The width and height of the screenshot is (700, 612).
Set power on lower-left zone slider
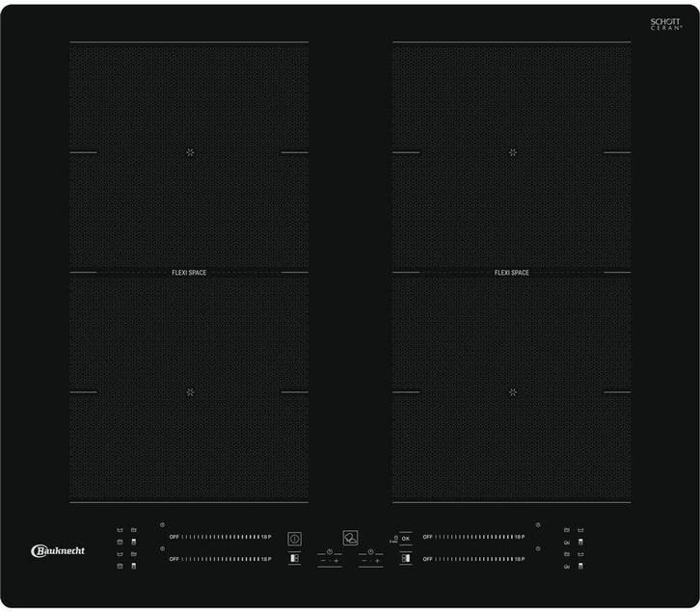pos(220,559)
